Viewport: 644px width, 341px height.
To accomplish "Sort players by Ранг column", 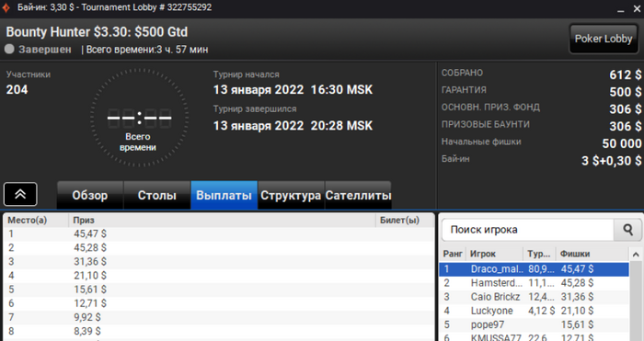I will 453,254.
